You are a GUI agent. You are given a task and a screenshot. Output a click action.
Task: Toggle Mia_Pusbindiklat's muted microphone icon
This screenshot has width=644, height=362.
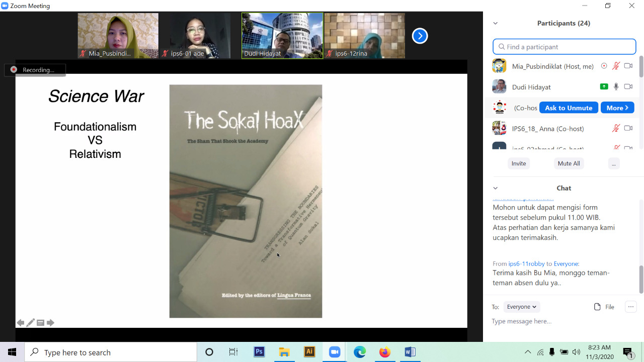pyautogui.click(x=616, y=66)
